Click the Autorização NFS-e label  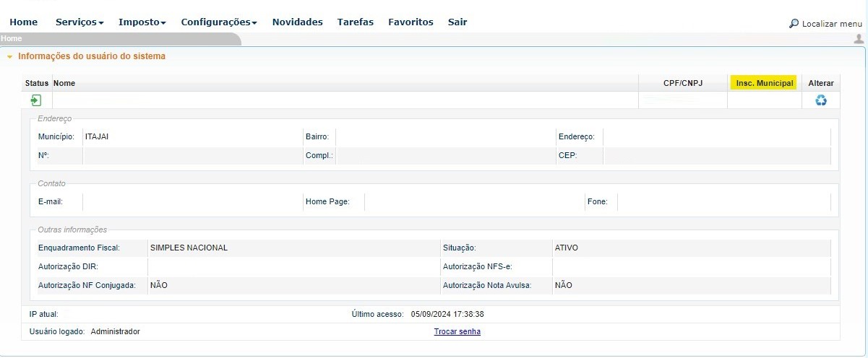pos(478,266)
